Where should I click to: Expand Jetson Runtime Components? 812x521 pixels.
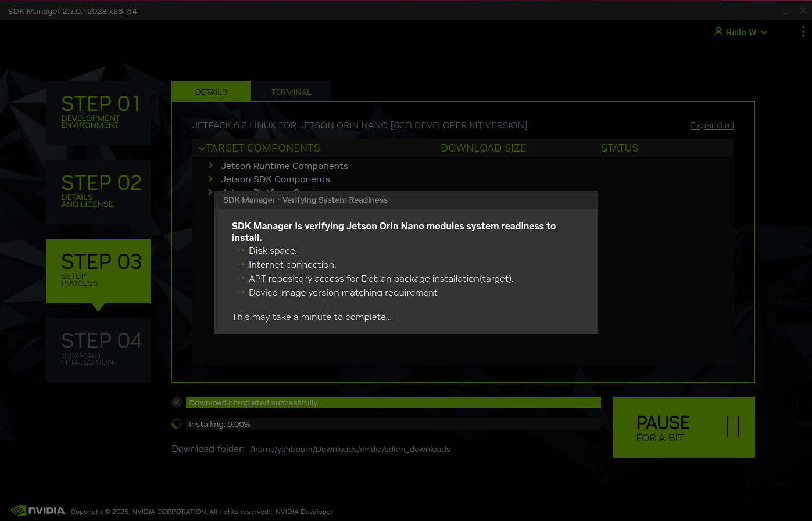210,166
